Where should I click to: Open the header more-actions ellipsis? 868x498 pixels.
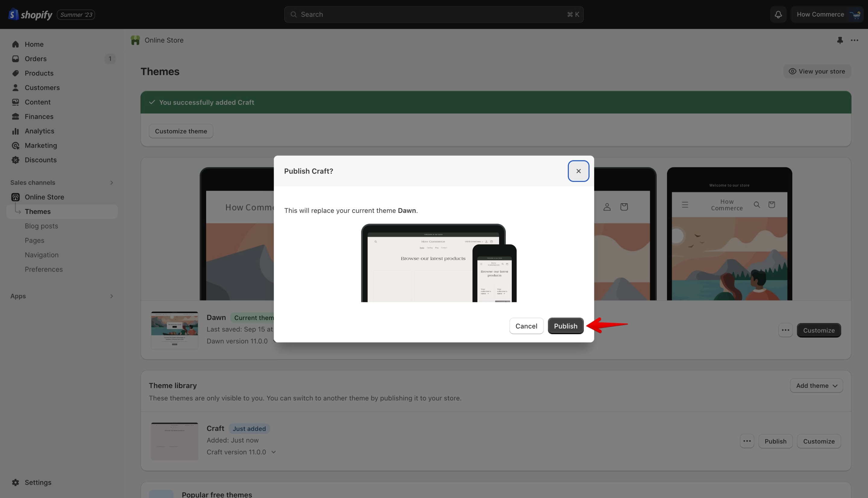click(854, 40)
